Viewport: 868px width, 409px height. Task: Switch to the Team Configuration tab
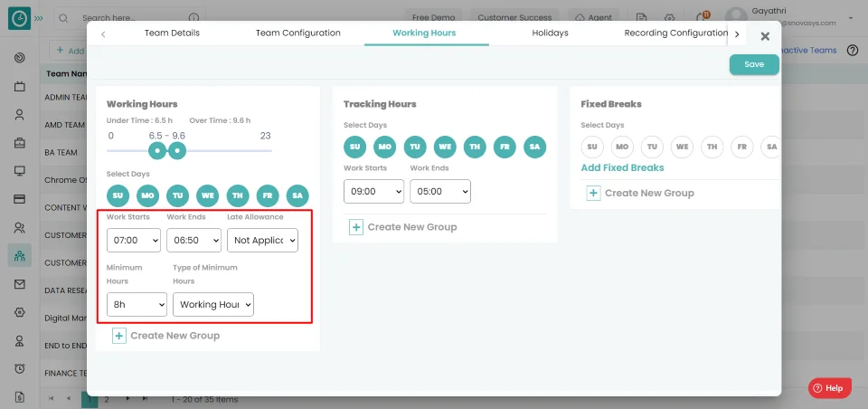[297, 33]
